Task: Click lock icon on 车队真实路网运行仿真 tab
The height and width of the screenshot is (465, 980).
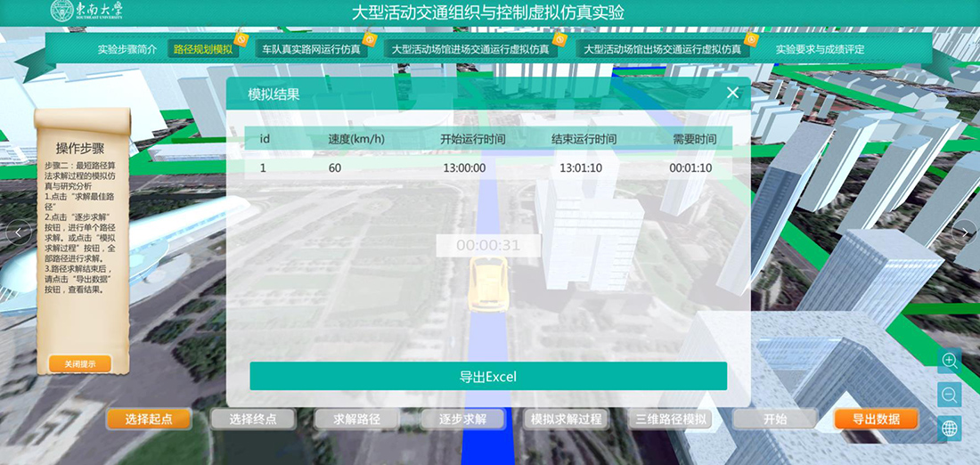Action: [x=370, y=39]
